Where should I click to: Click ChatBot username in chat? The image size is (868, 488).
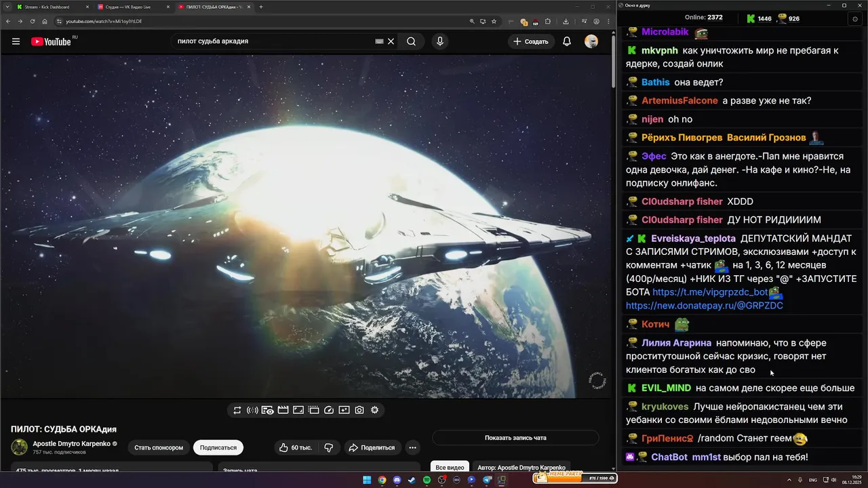click(x=669, y=457)
